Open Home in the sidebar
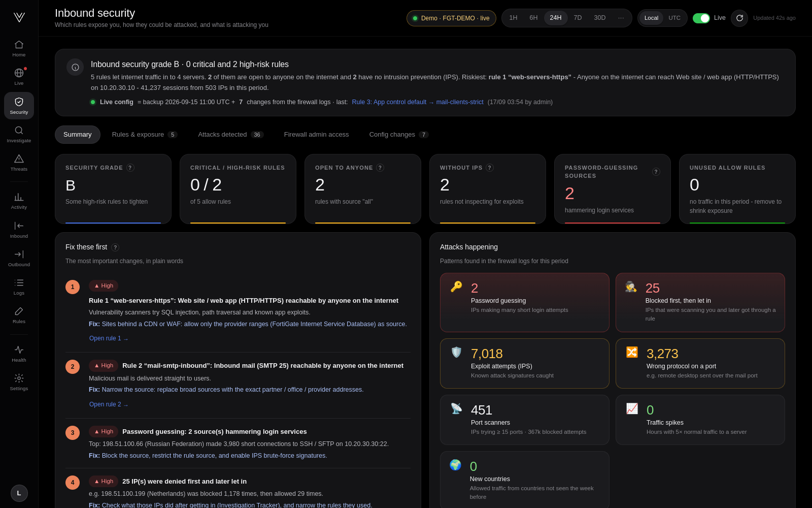 (19, 49)
